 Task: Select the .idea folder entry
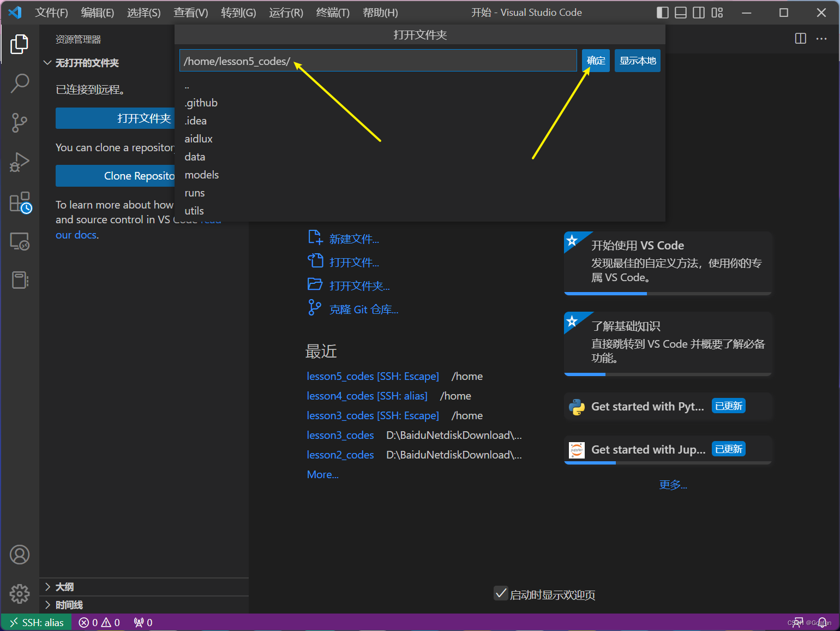(x=420, y=121)
